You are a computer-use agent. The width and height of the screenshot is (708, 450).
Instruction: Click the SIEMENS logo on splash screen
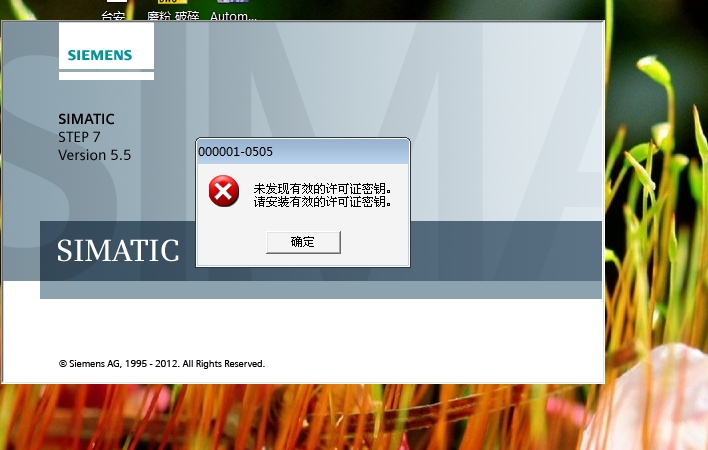coord(100,55)
